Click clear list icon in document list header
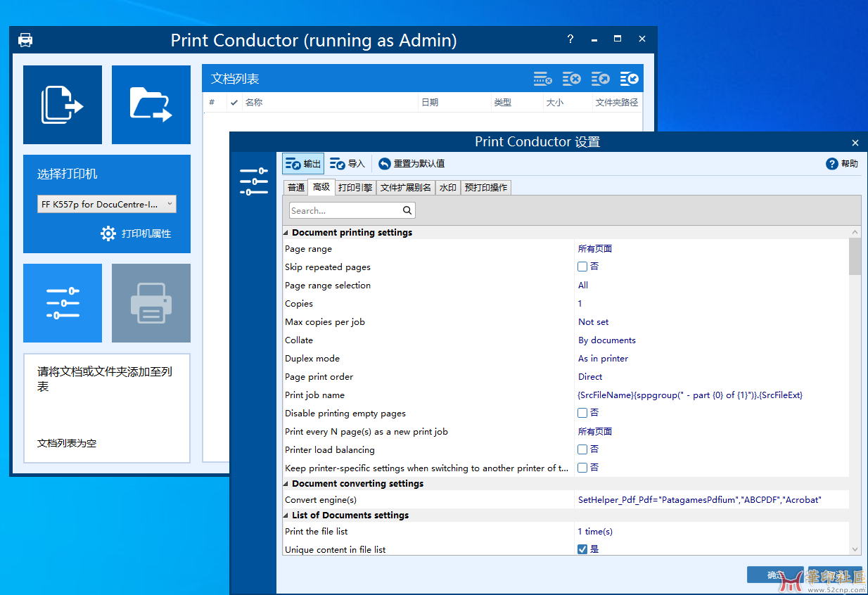This screenshot has width=868, height=595. click(x=571, y=79)
